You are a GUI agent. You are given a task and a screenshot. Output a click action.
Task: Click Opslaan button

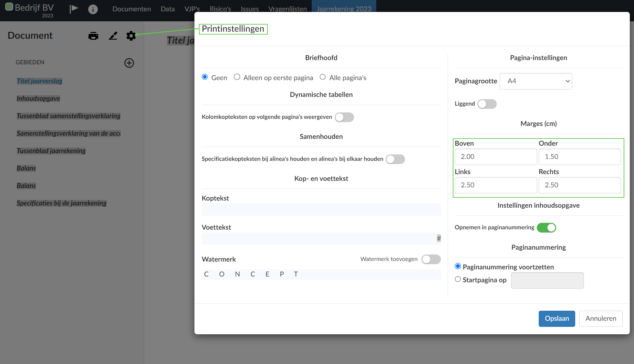557,318
